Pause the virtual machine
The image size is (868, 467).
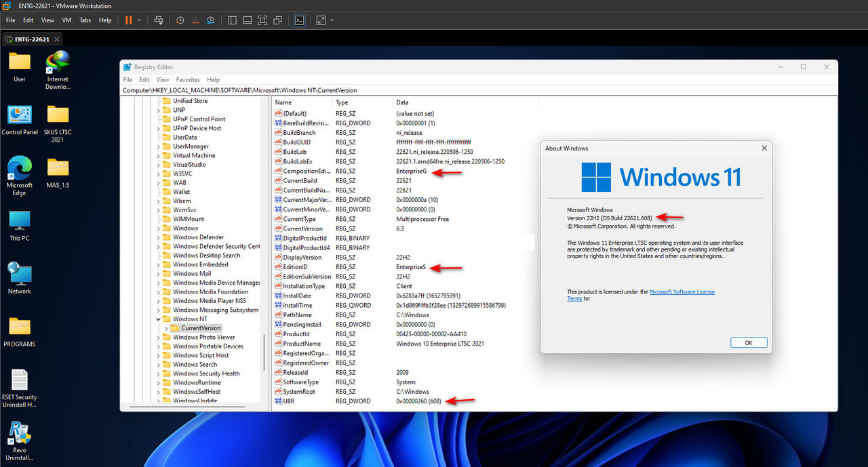[x=129, y=20]
